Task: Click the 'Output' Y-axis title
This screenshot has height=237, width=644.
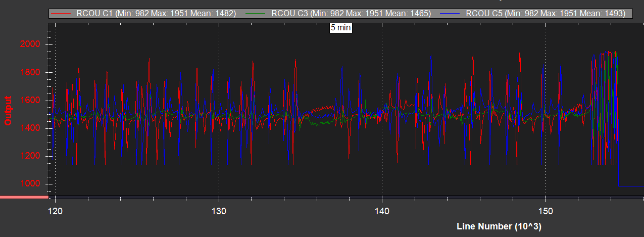Action: (x=8, y=111)
